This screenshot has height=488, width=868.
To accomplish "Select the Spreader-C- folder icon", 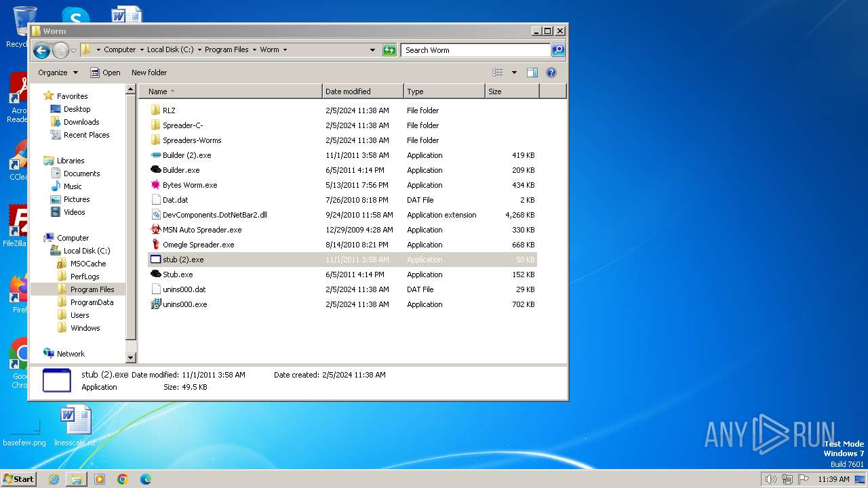I will (x=155, y=125).
